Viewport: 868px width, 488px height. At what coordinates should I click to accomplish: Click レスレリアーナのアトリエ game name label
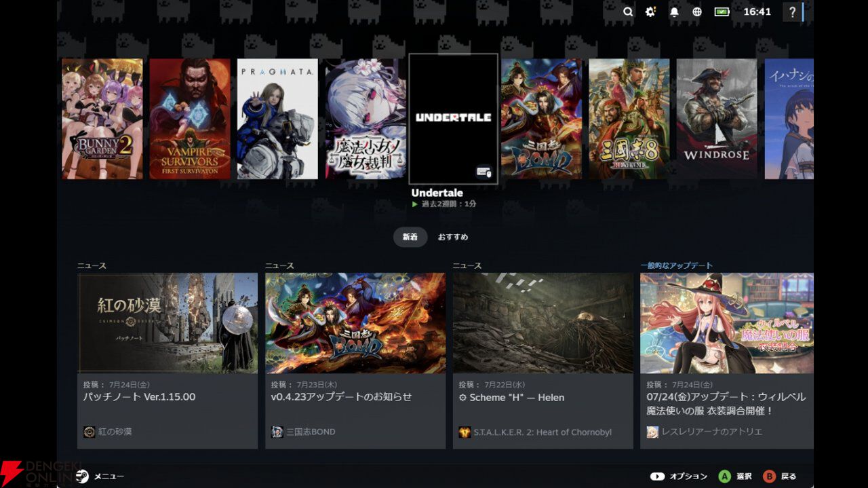click(x=712, y=432)
